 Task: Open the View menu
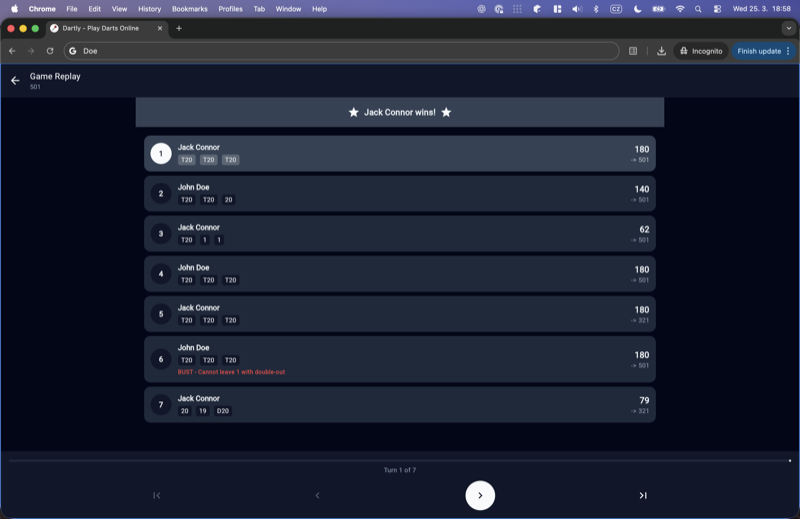point(119,9)
